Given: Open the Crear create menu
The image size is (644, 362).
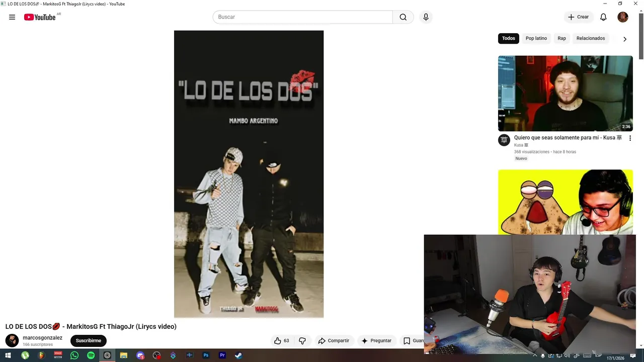Looking at the screenshot, I should click(578, 17).
